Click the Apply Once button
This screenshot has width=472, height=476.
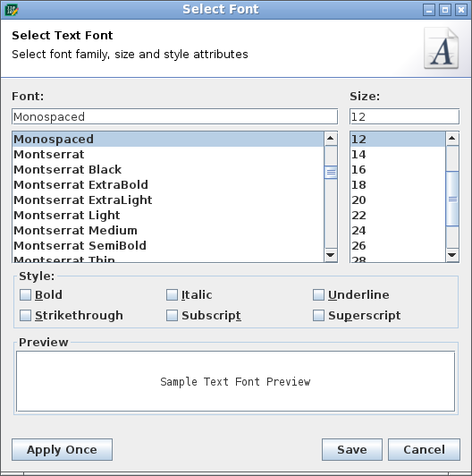pos(62,449)
